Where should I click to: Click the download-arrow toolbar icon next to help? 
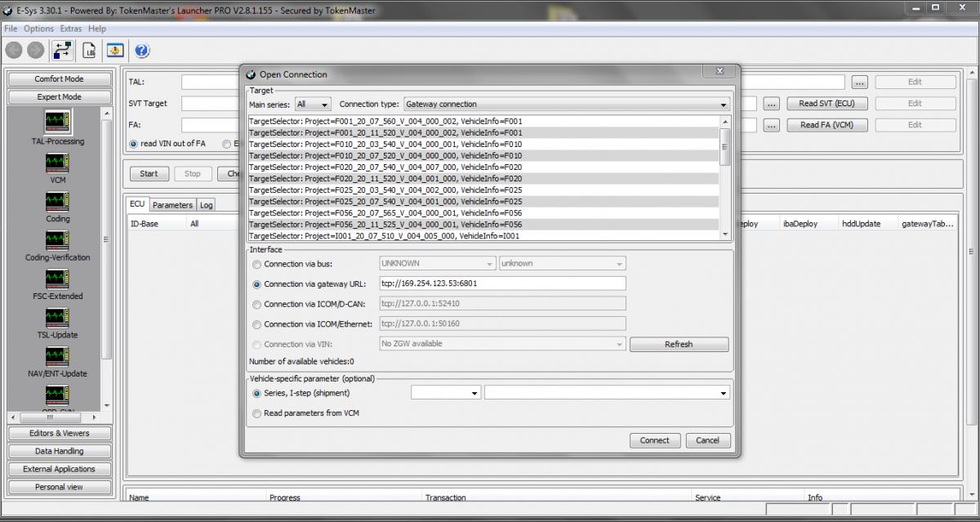coord(115,51)
